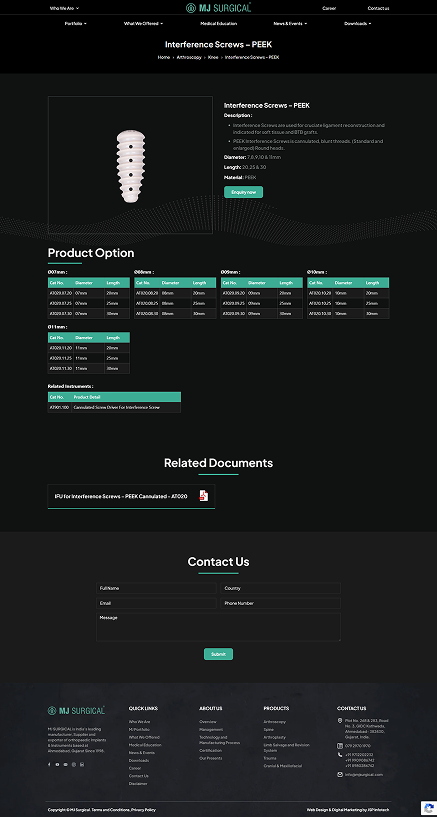Viewport: 437px width, 817px height.
Task: Go to the Career page in the top bar
Action: [329, 8]
